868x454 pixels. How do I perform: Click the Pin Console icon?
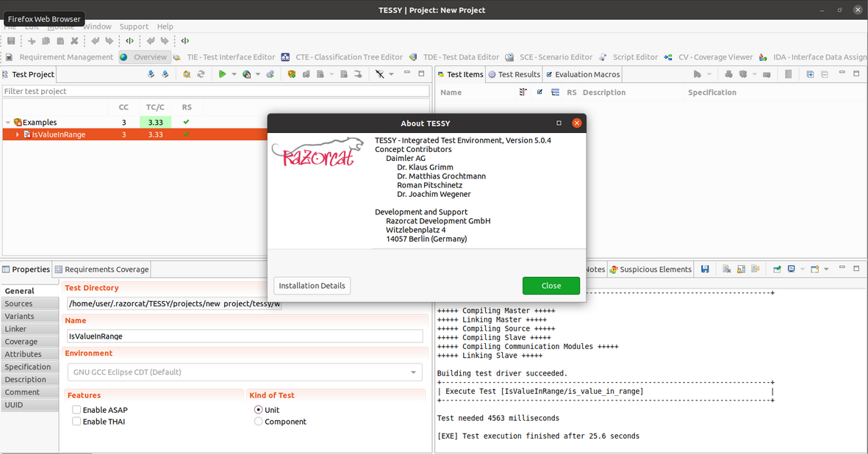[777, 270]
